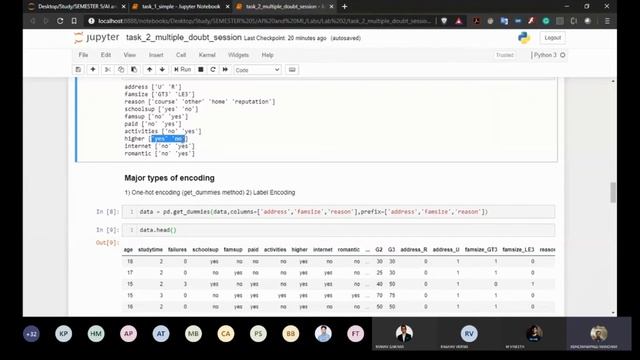Open the red PDF extension icon
The height and width of the screenshot is (360, 640).
pyautogui.click(x=476, y=21)
